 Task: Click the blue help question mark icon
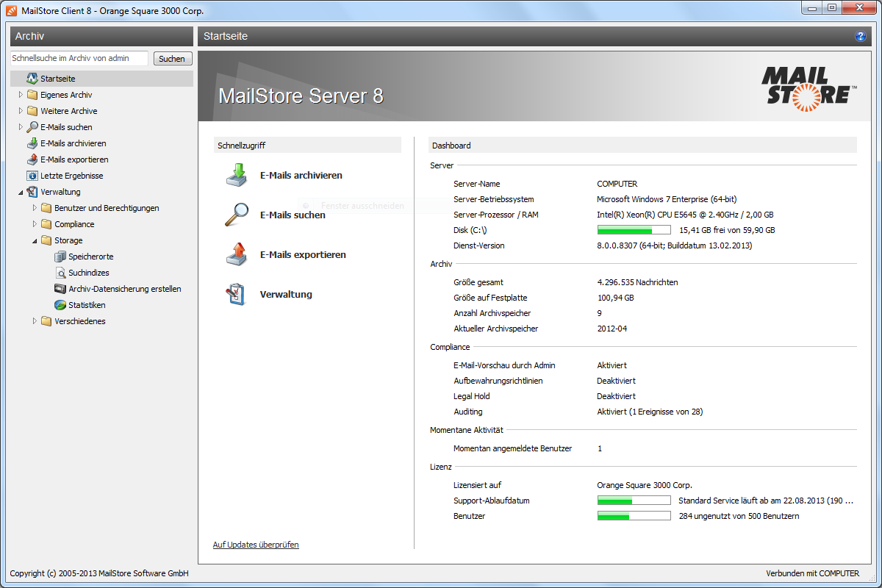coord(861,36)
